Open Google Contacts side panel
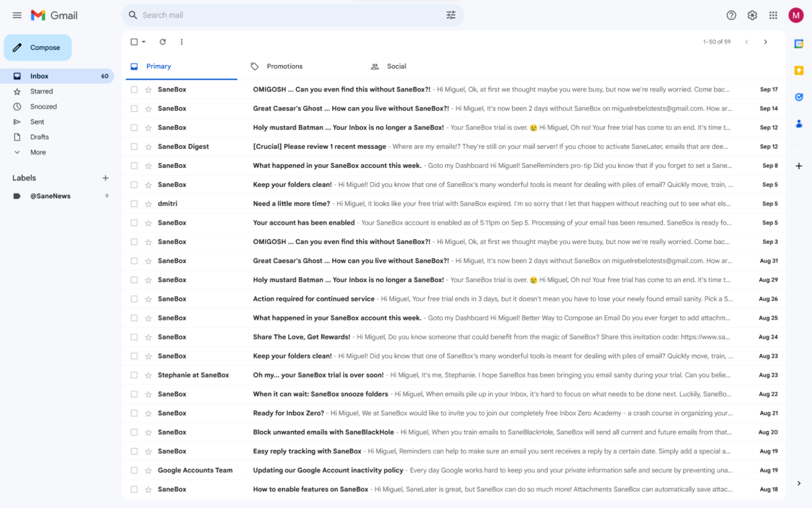 click(x=799, y=124)
